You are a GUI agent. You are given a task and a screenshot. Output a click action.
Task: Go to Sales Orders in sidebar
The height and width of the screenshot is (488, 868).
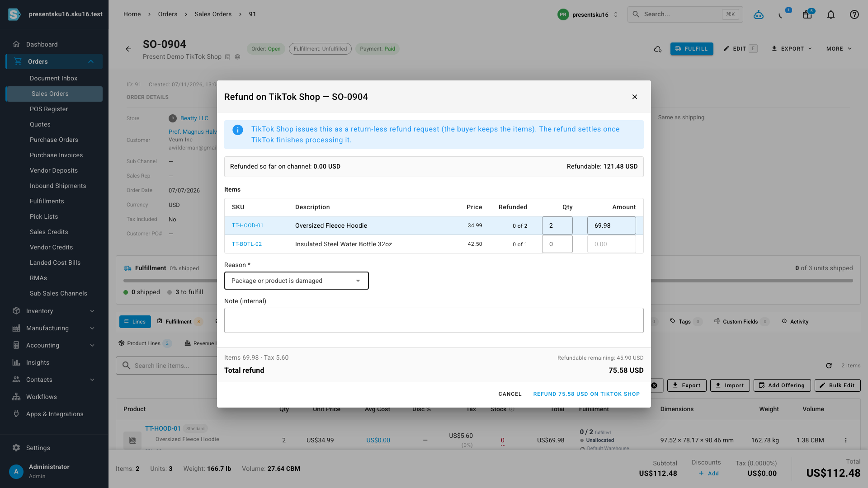tap(54, 94)
